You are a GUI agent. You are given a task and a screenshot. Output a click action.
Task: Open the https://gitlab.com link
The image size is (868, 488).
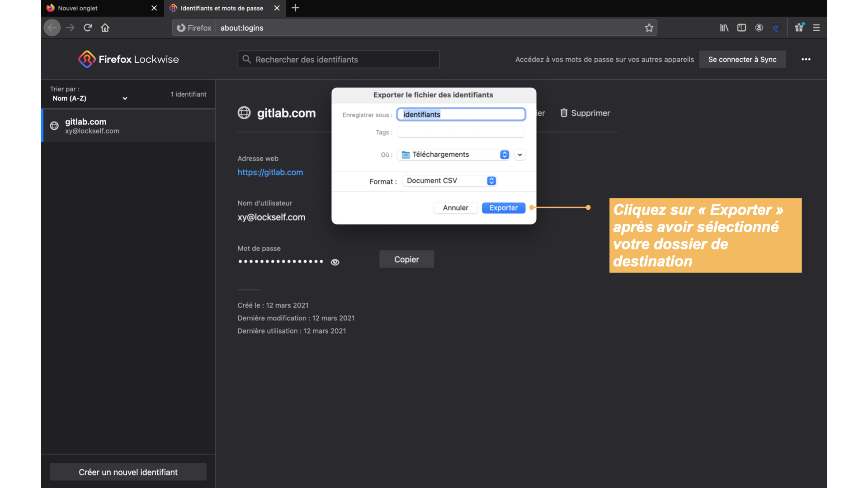(x=270, y=172)
